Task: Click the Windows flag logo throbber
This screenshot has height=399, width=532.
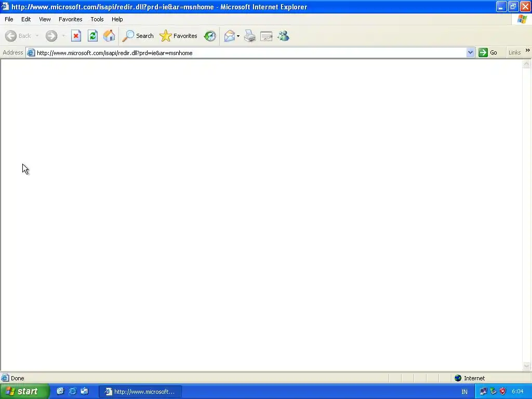Action: [522, 19]
